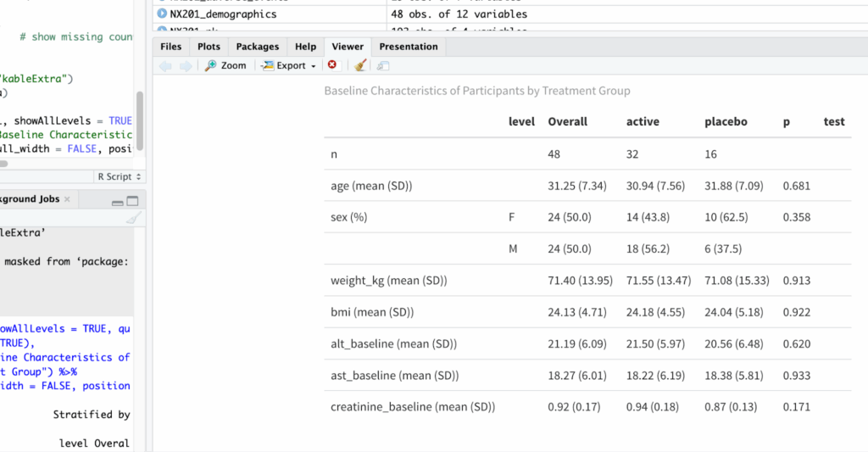
Task: Select the Background Jobs tab
Action: click(x=30, y=198)
